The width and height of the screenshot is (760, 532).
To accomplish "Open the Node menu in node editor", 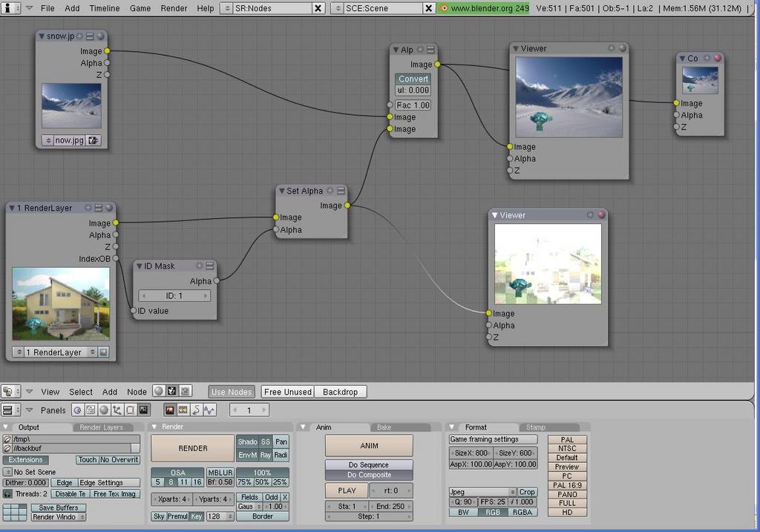I will (x=137, y=392).
